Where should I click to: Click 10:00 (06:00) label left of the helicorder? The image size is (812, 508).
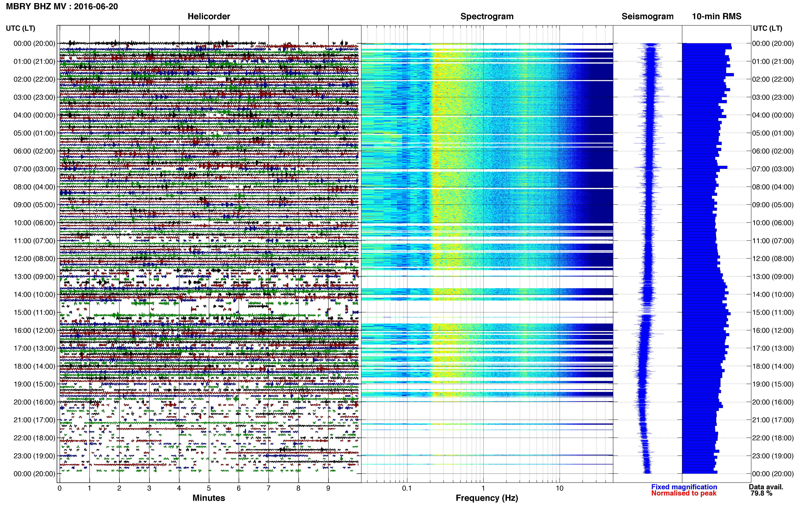click(34, 223)
